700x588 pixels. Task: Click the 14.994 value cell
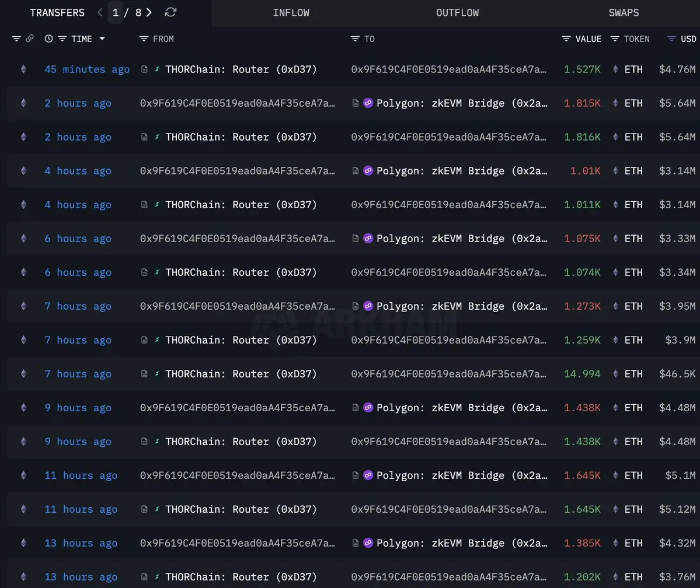coord(582,374)
